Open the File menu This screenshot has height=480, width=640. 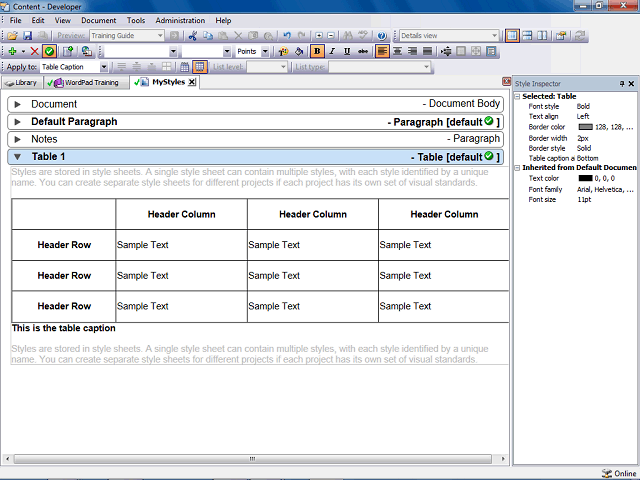(x=16, y=20)
